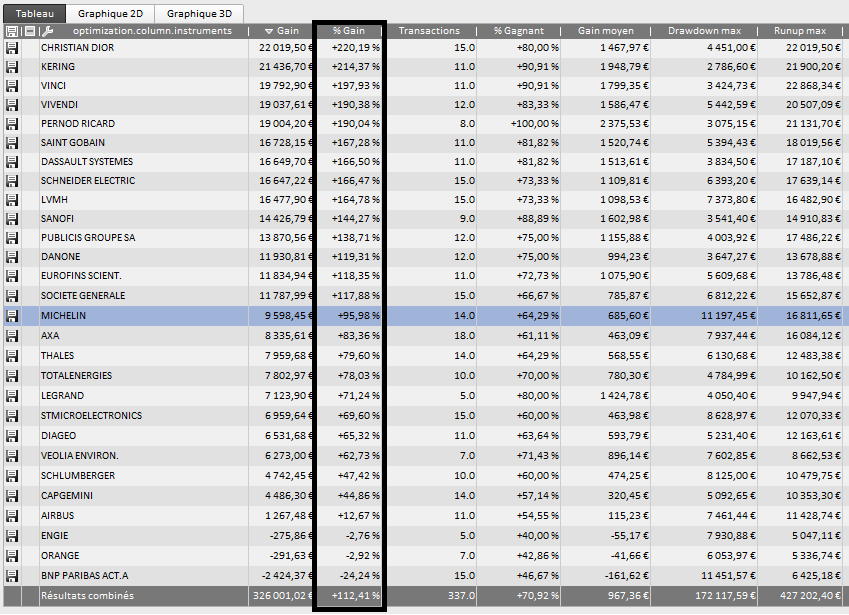Screen dimensions: 849x615
Task: Click save icon for ORANGE row
Action: 12,557
